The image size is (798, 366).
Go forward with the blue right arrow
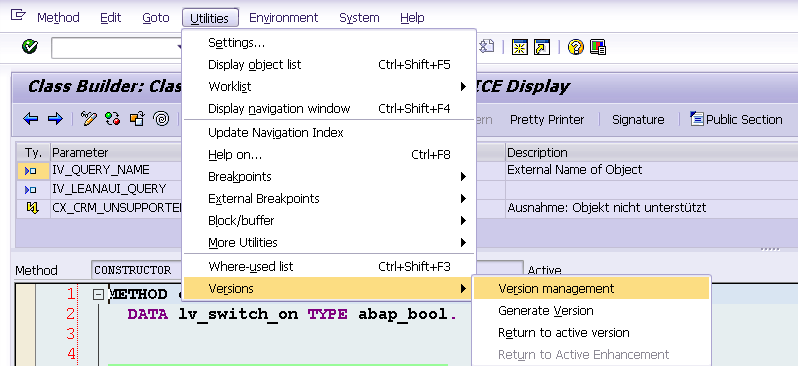point(55,119)
